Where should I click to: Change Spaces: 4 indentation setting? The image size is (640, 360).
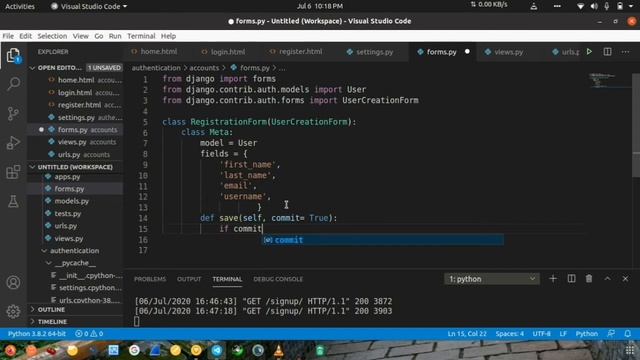(x=510, y=333)
